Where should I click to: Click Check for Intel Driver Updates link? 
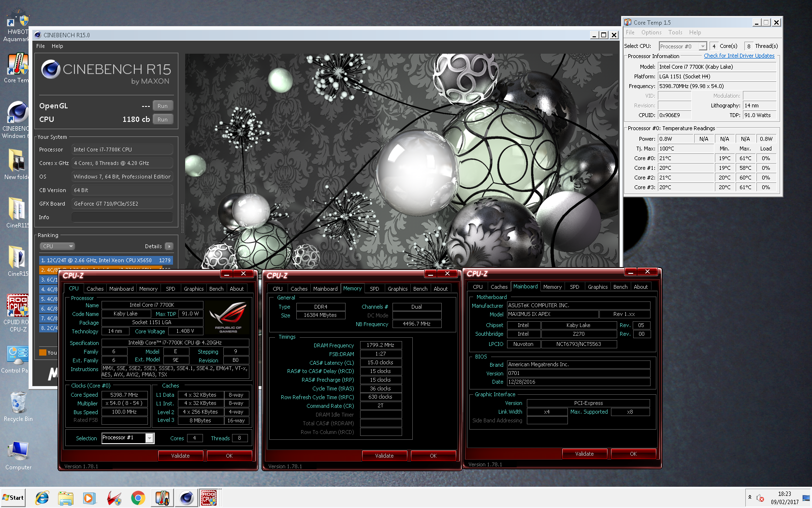[739, 56]
